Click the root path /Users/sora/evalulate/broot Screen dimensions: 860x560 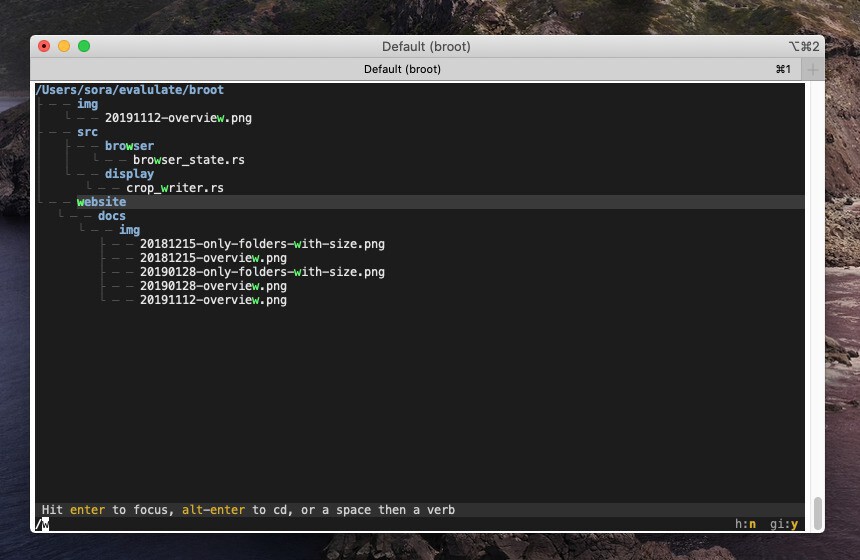(130, 90)
